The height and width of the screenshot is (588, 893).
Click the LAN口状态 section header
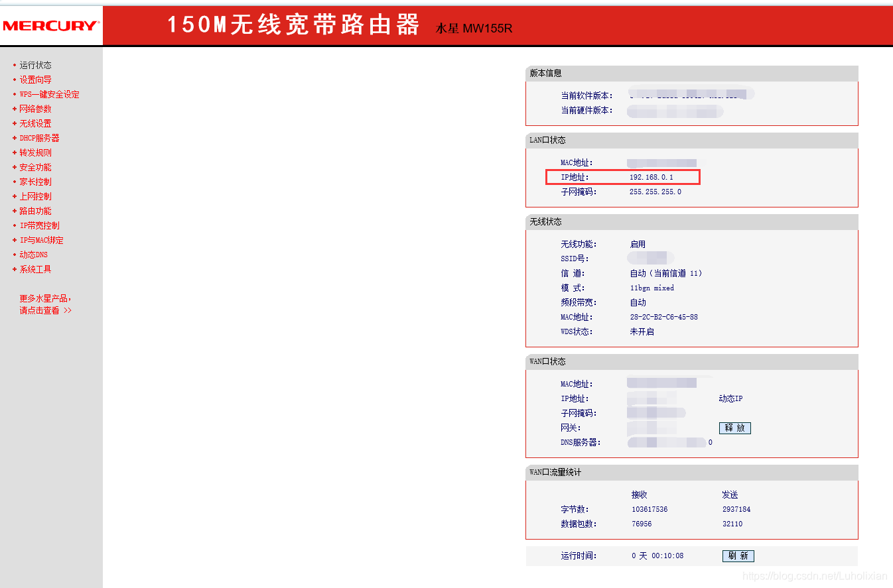[x=692, y=141]
